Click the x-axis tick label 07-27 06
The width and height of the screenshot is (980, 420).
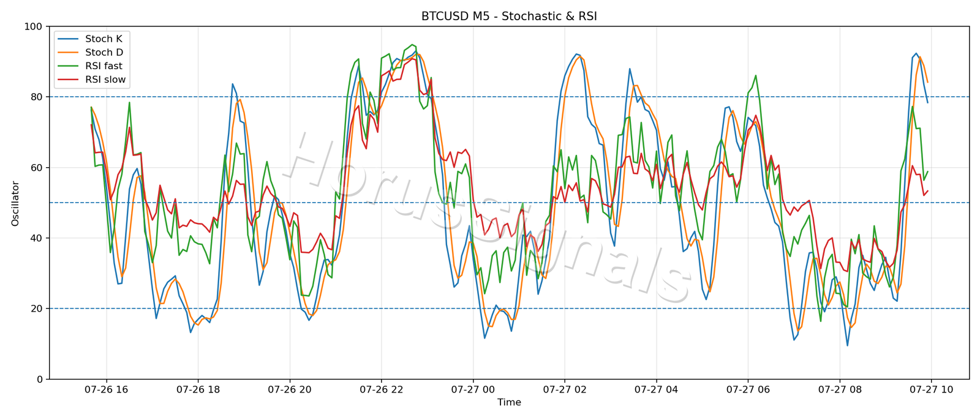click(748, 389)
